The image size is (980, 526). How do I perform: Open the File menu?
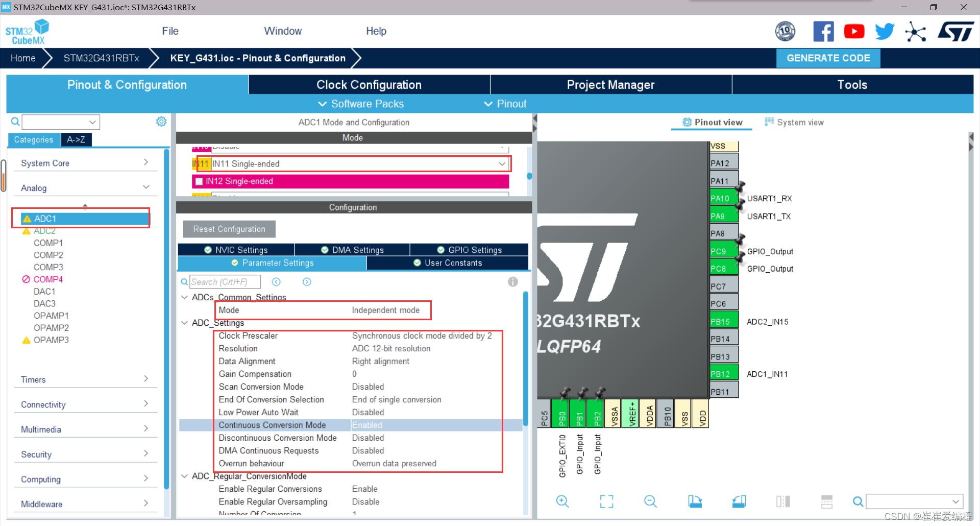(x=170, y=31)
